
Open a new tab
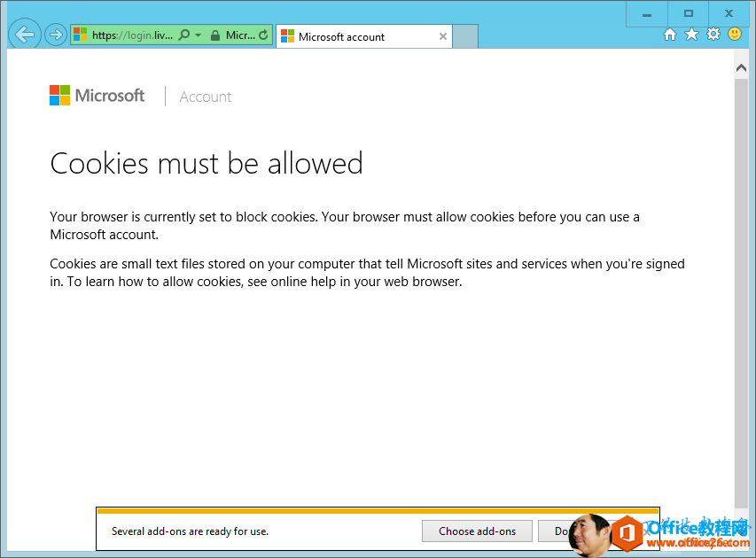[x=467, y=36]
